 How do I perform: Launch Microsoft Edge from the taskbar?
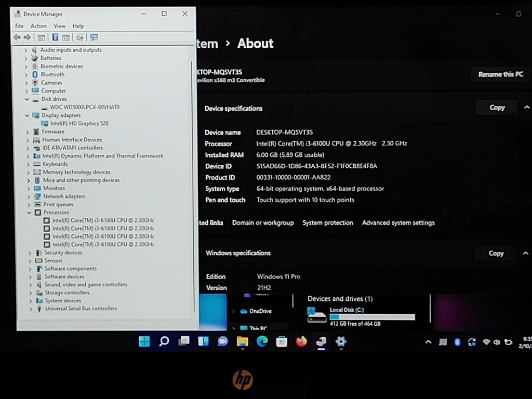pos(262,341)
